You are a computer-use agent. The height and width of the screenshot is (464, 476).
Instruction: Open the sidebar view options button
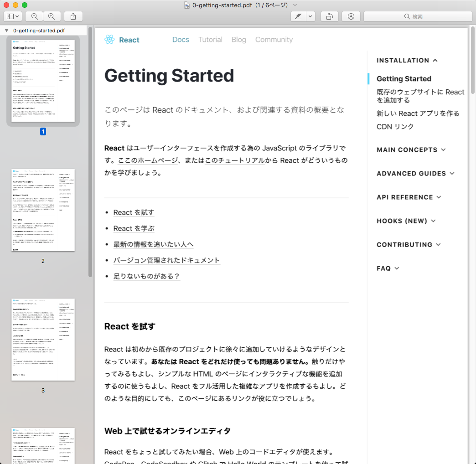pyautogui.click(x=13, y=16)
